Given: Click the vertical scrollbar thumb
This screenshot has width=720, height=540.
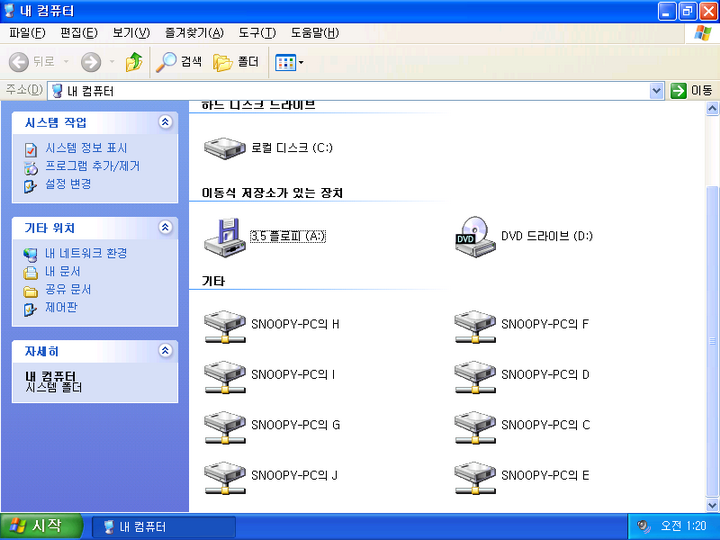Looking at the screenshot, I should 712,341.
